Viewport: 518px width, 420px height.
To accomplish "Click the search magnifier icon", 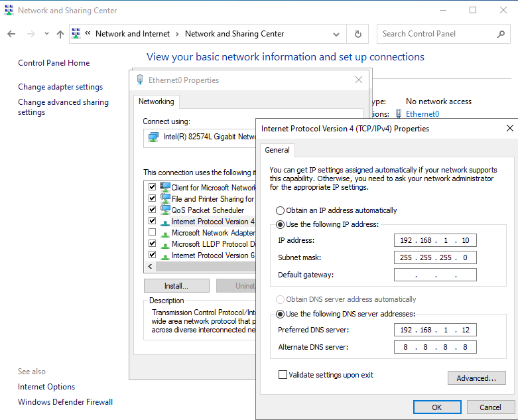I will pos(501,34).
